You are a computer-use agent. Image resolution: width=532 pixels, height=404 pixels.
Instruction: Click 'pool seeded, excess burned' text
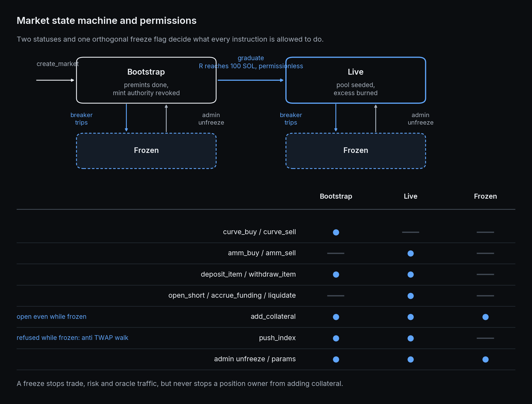click(356, 89)
